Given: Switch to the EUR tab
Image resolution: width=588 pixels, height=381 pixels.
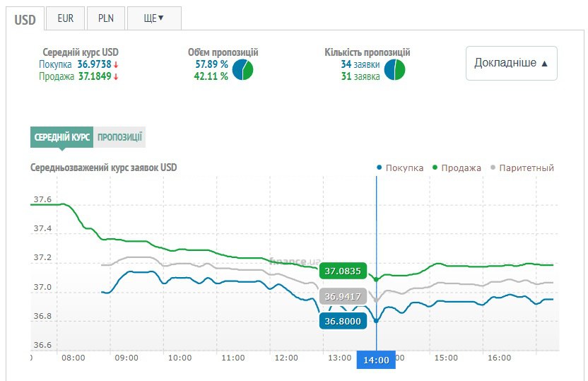Looking at the screenshot, I should (x=66, y=18).
